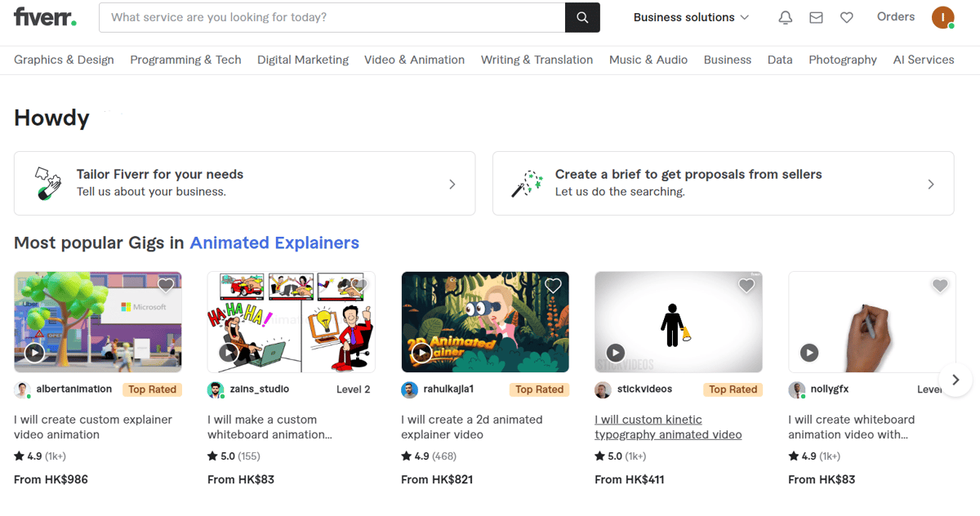Viewport: 980px width, 516px height.
Task: Click the user profile avatar
Action: [x=942, y=17]
